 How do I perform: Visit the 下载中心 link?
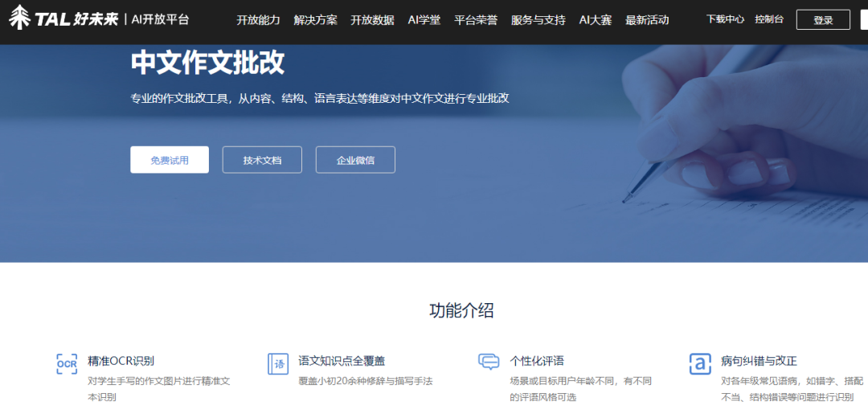[725, 19]
